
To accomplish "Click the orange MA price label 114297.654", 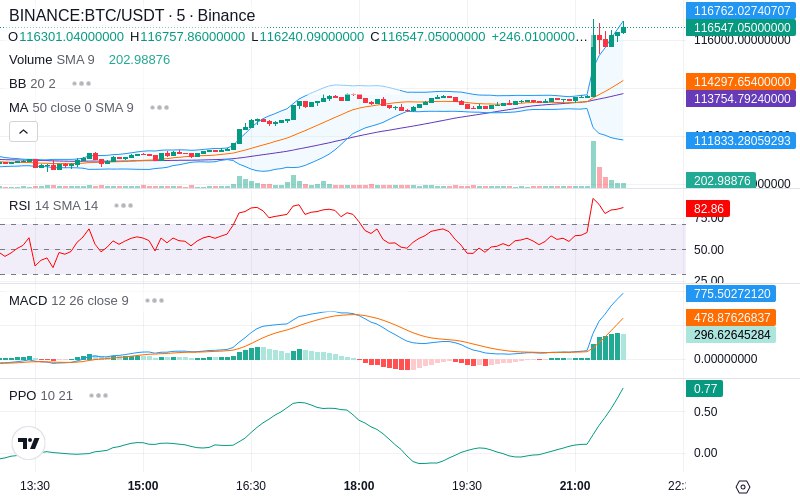I will (x=741, y=82).
